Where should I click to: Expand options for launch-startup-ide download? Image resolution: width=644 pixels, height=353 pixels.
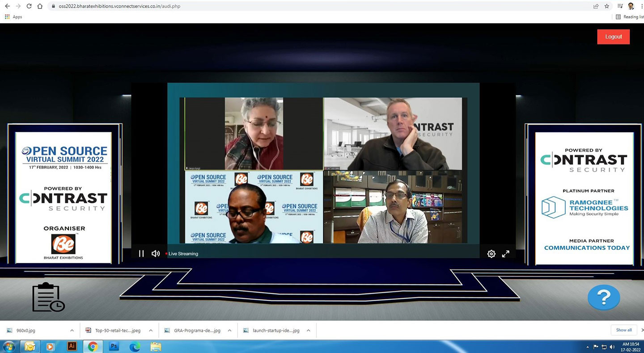point(308,331)
